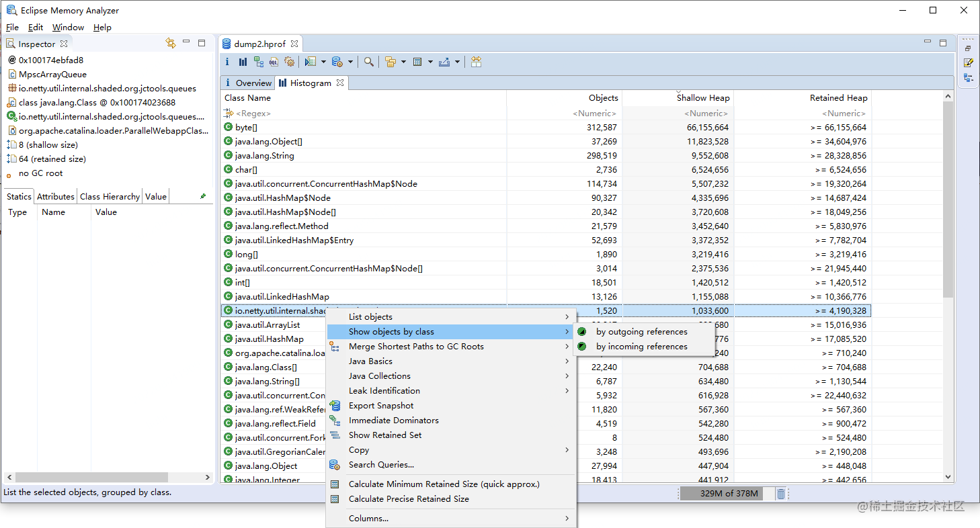Screen dimensions: 980x528
Task: Open Search Queries... from context menu
Action: click(450, 465)
